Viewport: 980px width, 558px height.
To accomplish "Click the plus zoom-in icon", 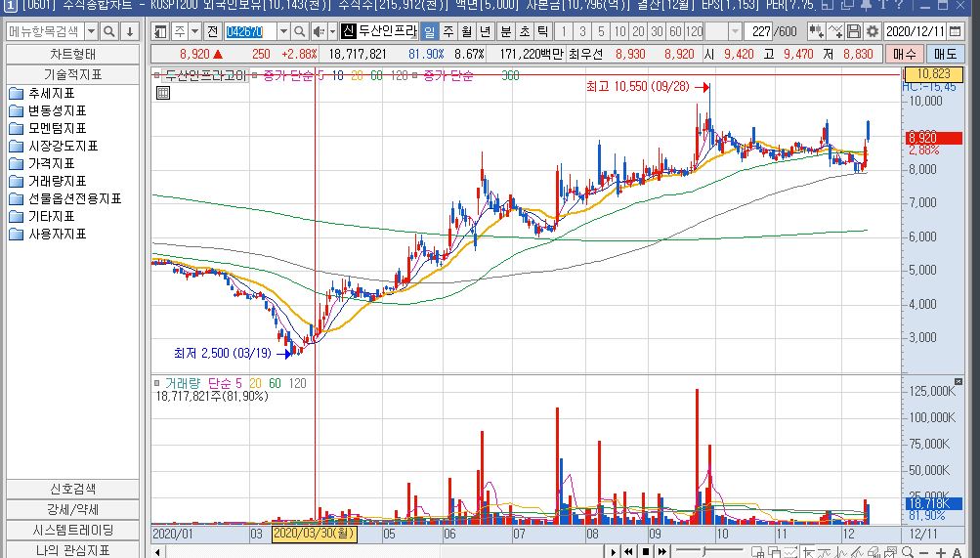I will click(x=941, y=553).
